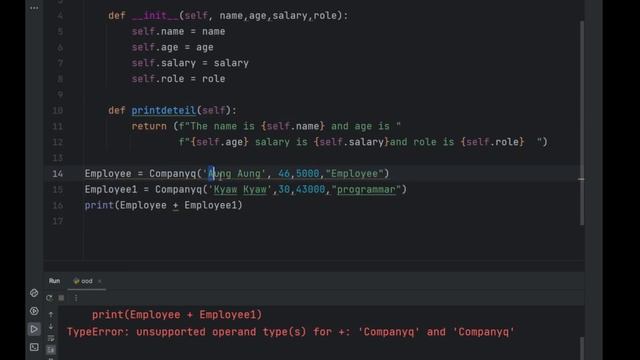Rerun the 'ood' configuration
The height and width of the screenshot is (360, 640).
[x=49, y=298]
